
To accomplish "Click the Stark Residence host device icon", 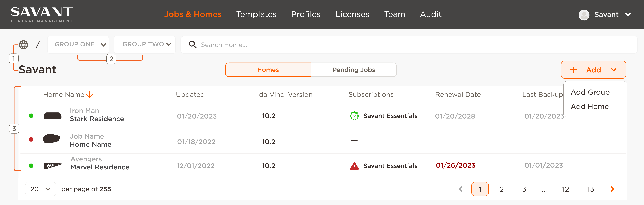I will (x=52, y=116).
